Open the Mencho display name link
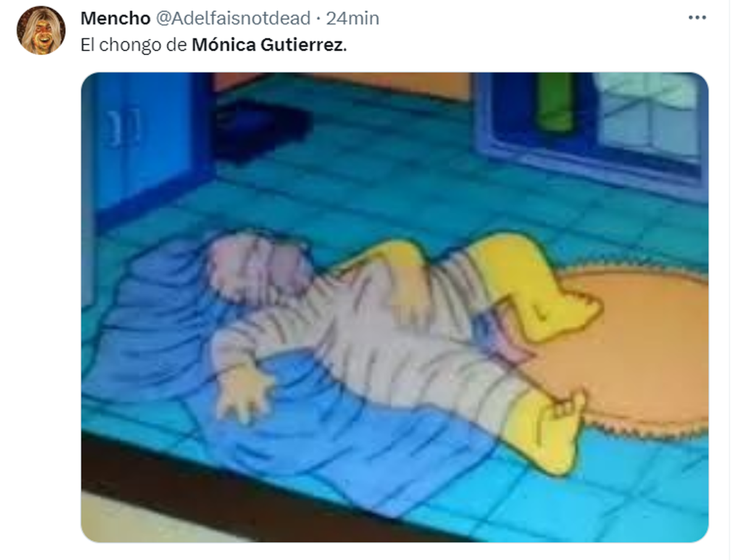 115,18
